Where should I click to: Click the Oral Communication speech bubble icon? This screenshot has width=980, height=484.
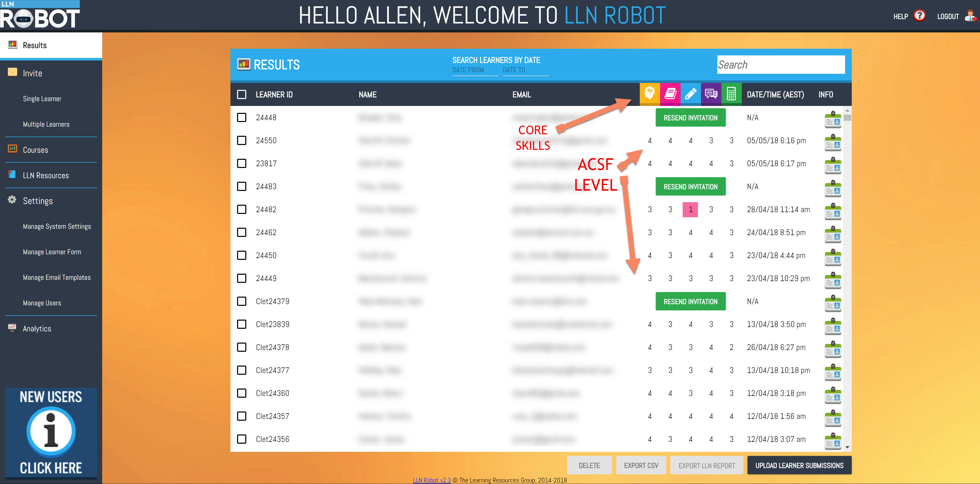point(711,93)
